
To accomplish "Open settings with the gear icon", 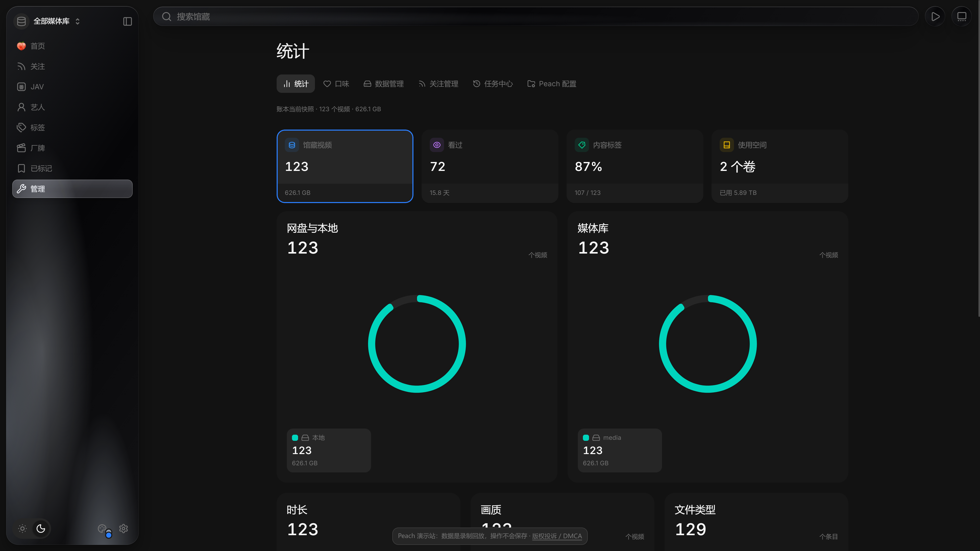I will (x=123, y=528).
